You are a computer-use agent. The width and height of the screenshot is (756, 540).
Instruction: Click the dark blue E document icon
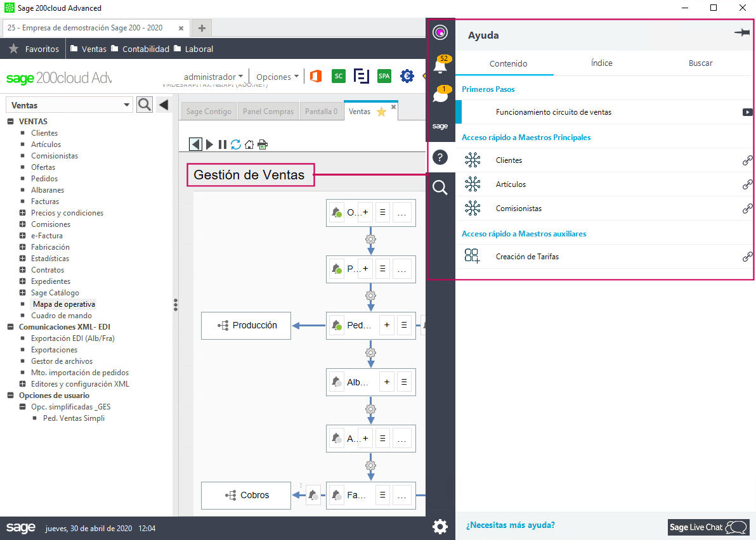click(x=361, y=76)
